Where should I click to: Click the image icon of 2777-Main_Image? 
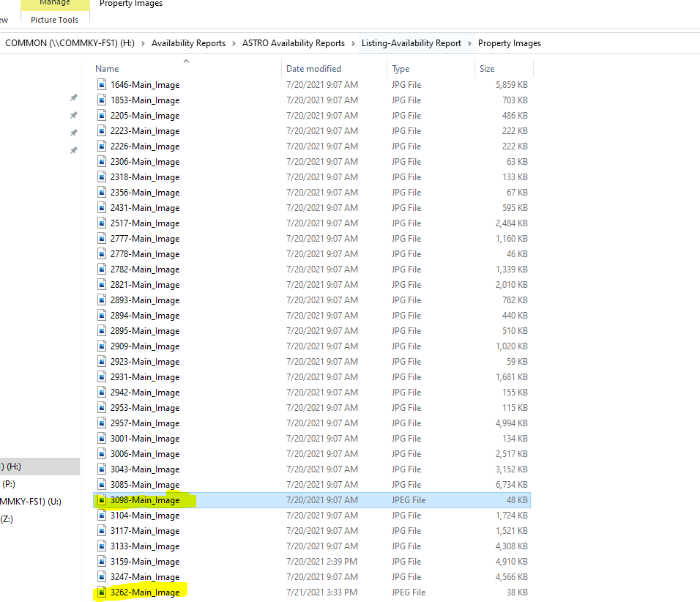(x=101, y=238)
